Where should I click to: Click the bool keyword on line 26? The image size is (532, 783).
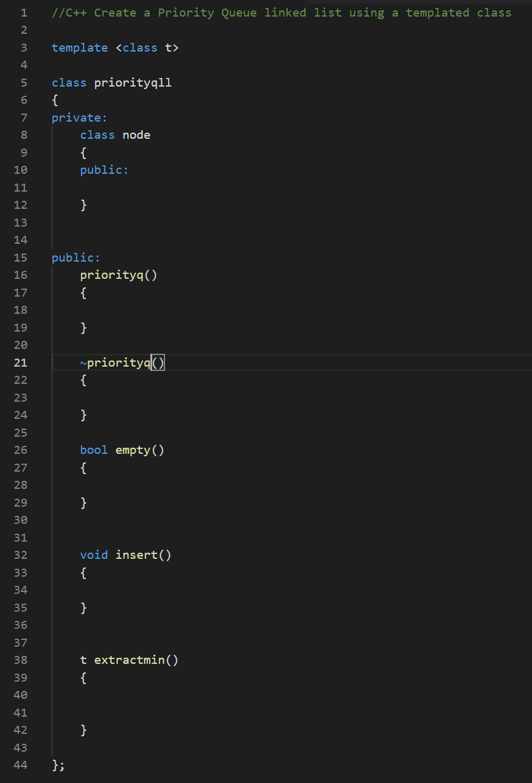tap(93, 450)
